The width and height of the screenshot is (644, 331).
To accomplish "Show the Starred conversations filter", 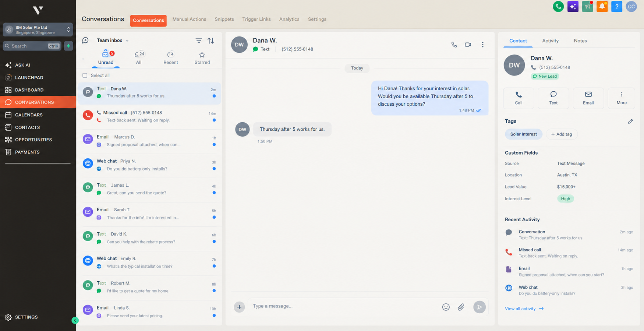I will point(202,58).
